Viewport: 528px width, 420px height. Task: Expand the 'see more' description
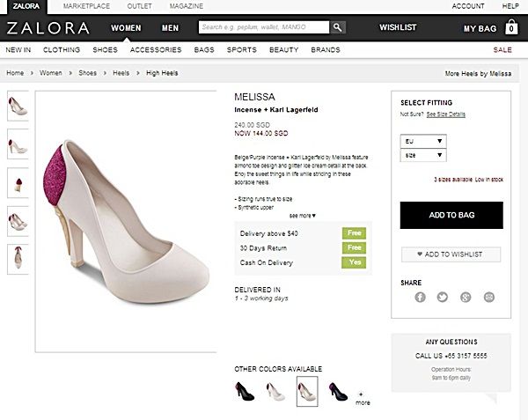coord(303,216)
